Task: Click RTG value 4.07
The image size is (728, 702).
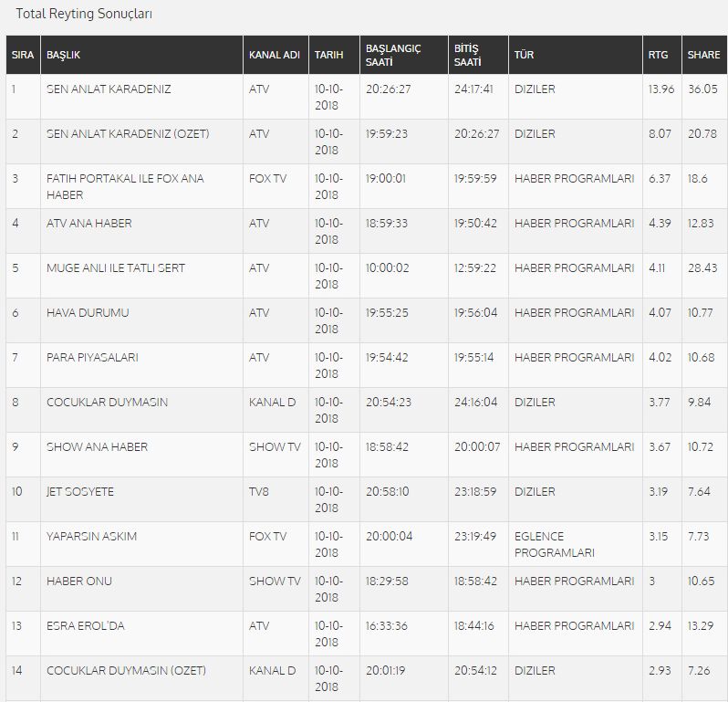Action: (660, 313)
